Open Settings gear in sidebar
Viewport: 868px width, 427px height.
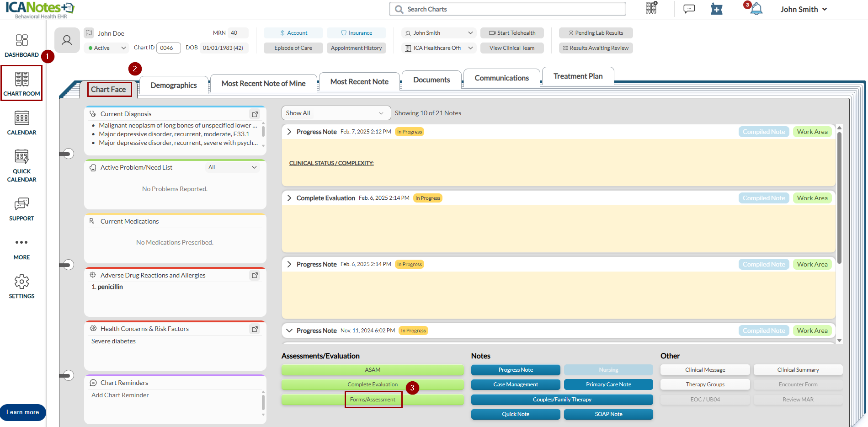(x=21, y=287)
